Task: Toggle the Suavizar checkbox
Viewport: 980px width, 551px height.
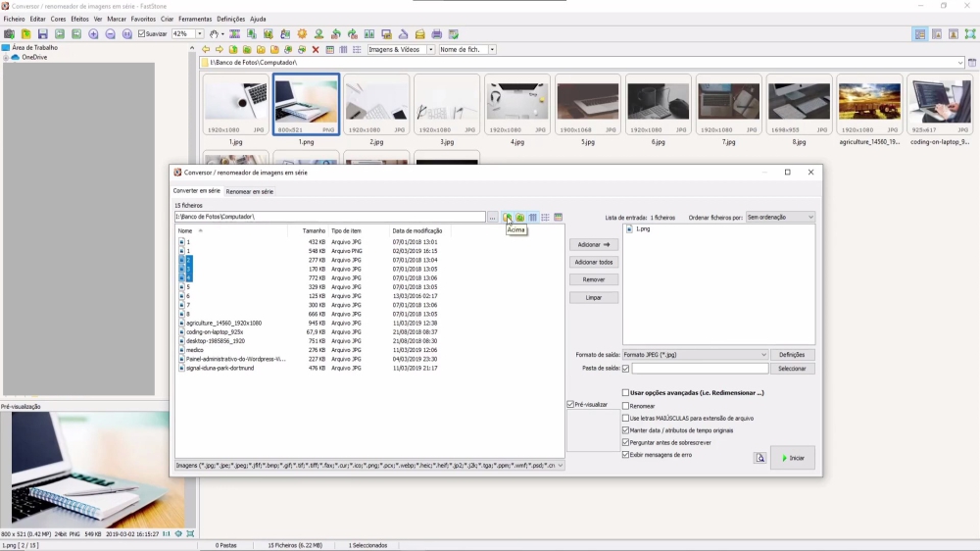Action: pos(142,33)
